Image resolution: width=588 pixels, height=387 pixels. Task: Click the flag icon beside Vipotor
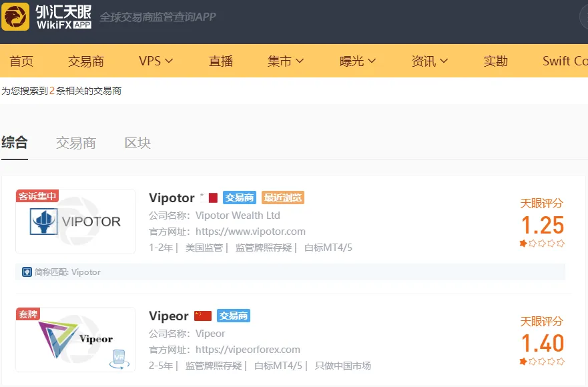pyautogui.click(x=210, y=198)
